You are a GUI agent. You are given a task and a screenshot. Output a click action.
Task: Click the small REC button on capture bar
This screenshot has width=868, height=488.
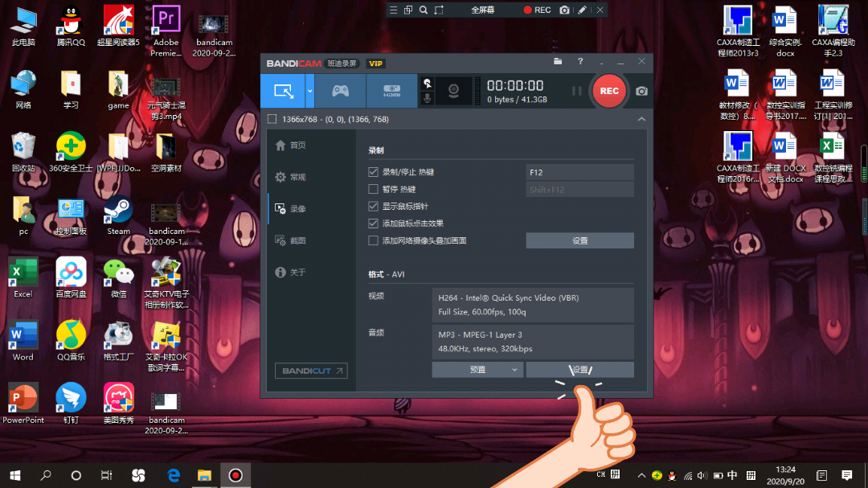tap(537, 10)
